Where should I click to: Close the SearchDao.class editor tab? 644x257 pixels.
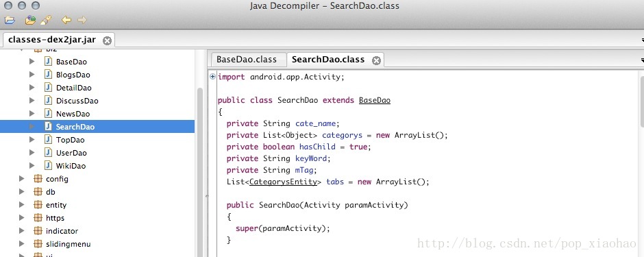click(x=376, y=61)
